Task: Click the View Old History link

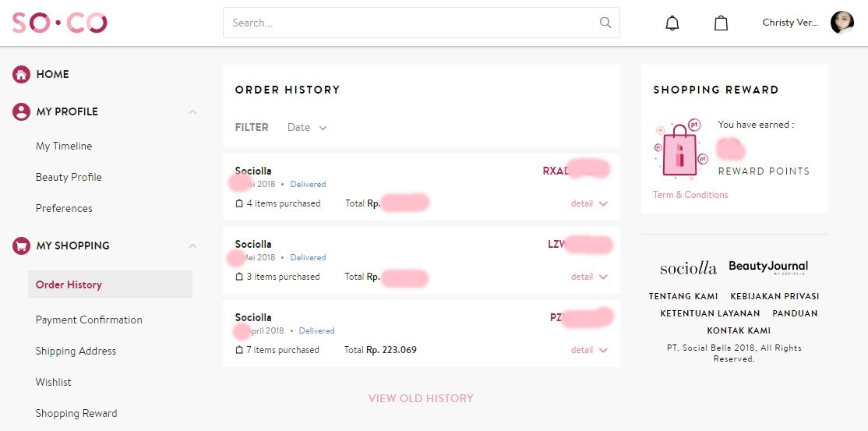Action: click(x=421, y=398)
